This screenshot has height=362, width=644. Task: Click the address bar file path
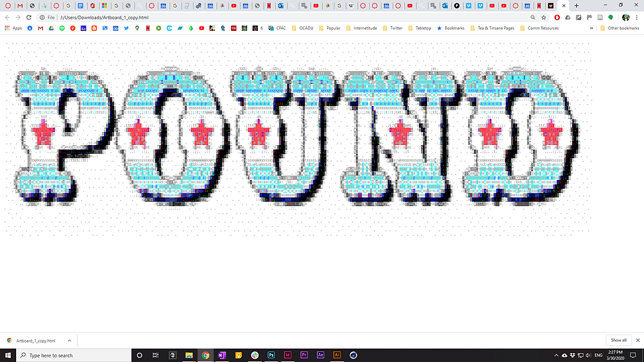click(x=104, y=17)
